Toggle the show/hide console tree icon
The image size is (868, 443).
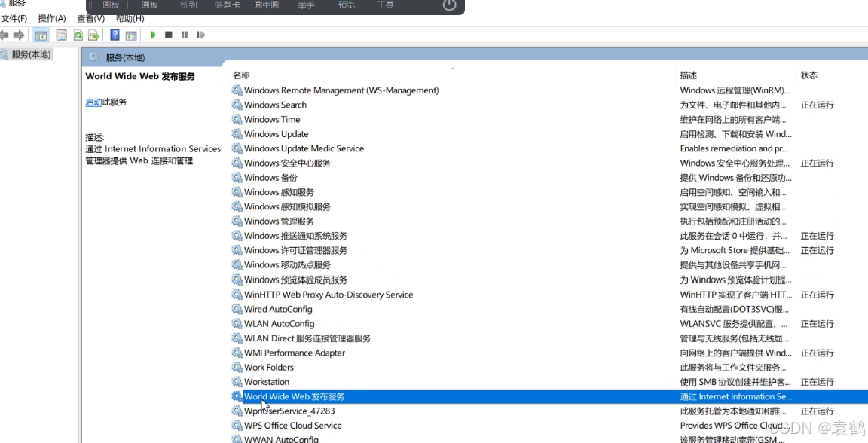pyautogui.click(x=41, y=35)
